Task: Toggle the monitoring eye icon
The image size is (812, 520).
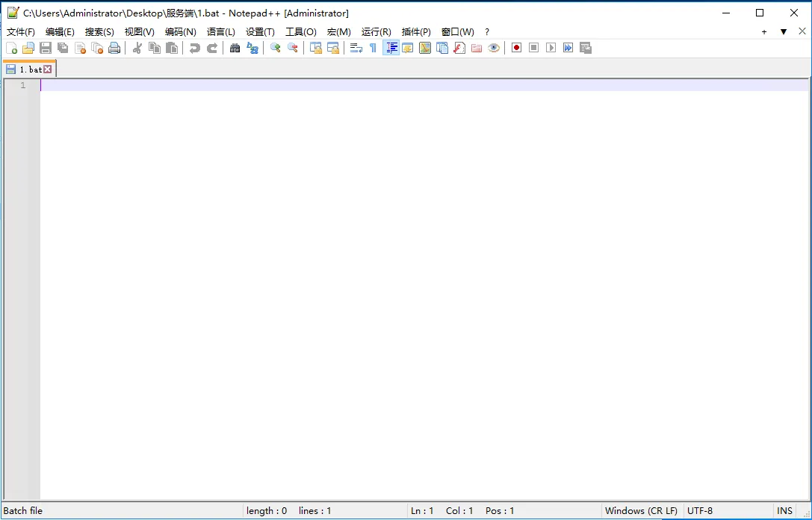Action: pos(494,48)
